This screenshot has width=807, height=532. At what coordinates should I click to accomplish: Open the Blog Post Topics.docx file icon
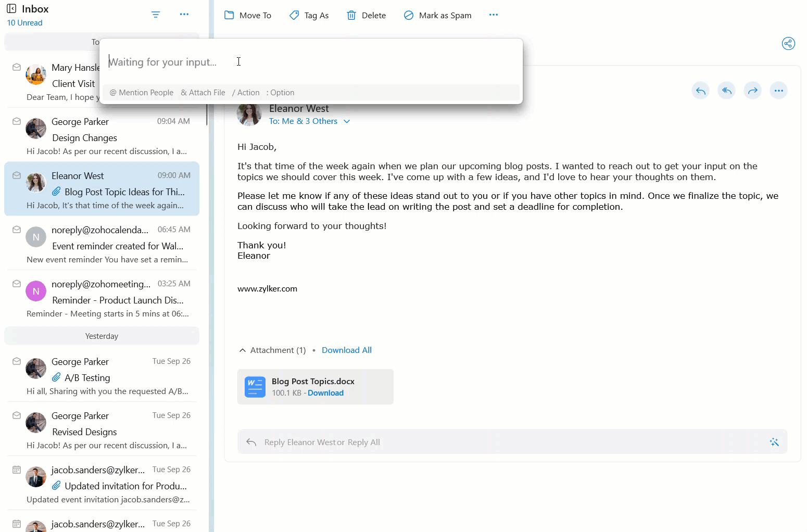point(255,387)
